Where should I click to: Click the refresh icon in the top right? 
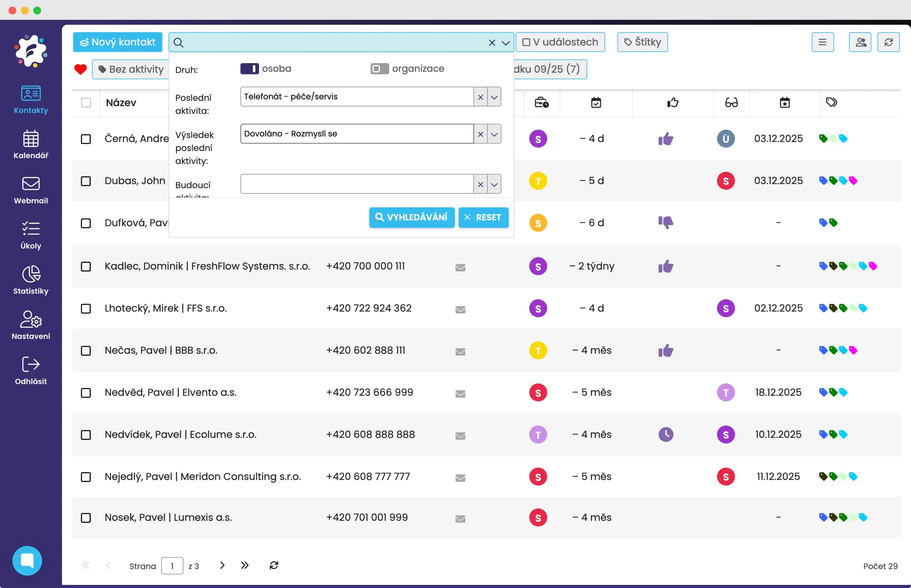click(888, 42)
